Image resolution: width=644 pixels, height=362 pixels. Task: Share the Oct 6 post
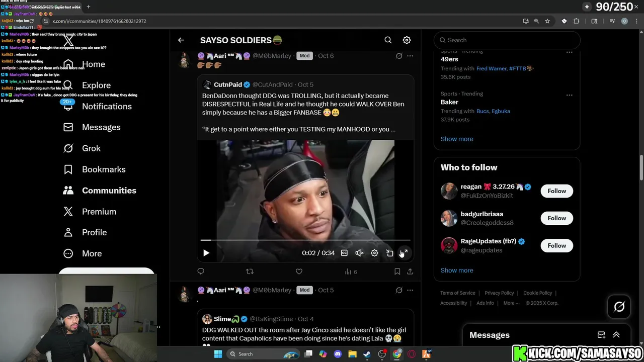(x=410, y=271)
